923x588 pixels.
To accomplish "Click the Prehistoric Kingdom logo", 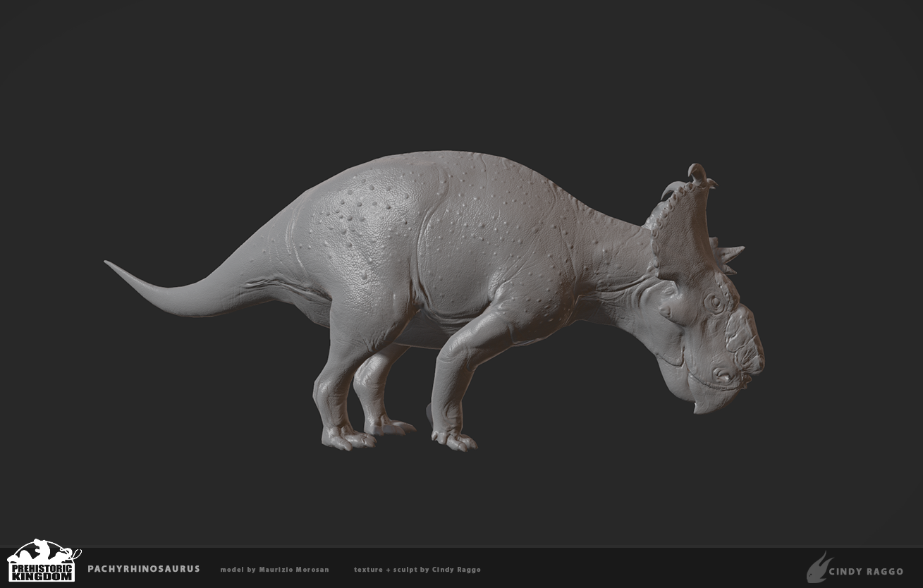I will 44,561.
